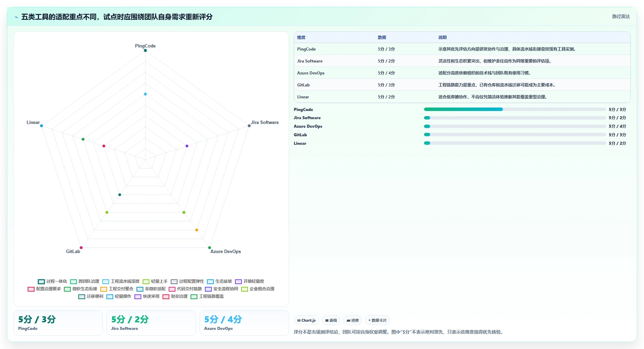This screenshot has width=644, height=349.
Task: Click the PingCode progress bar
Action: (515, 109)
